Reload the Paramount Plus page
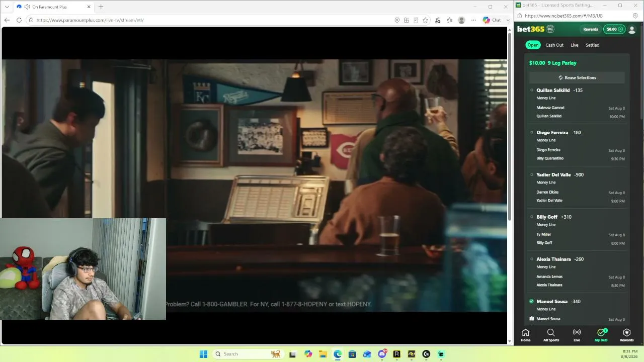Screen dimensions: 644x362 [19, 20]
